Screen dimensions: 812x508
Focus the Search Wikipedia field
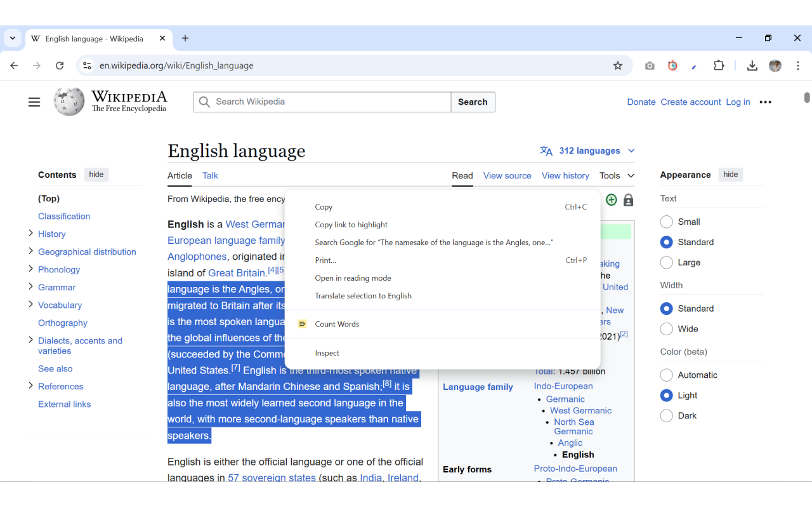322,102
